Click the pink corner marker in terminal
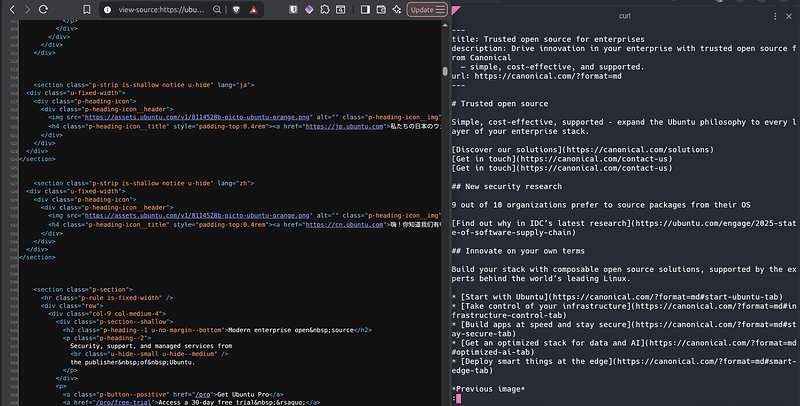The height and width of the screenshot is (406, 800). (456, 10)
